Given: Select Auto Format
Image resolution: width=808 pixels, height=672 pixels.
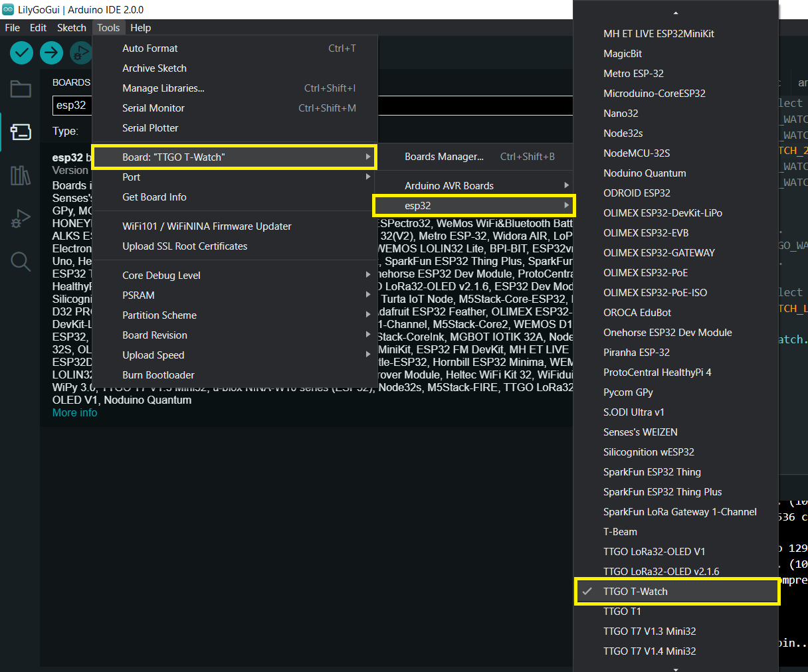Looking at the screenshot, I should (235, 48).
